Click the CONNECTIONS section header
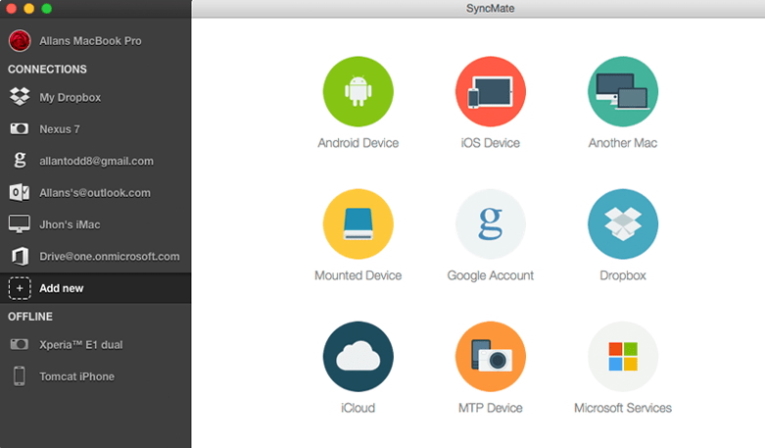The height and width of the screenshot is (448, 765). 47,69
